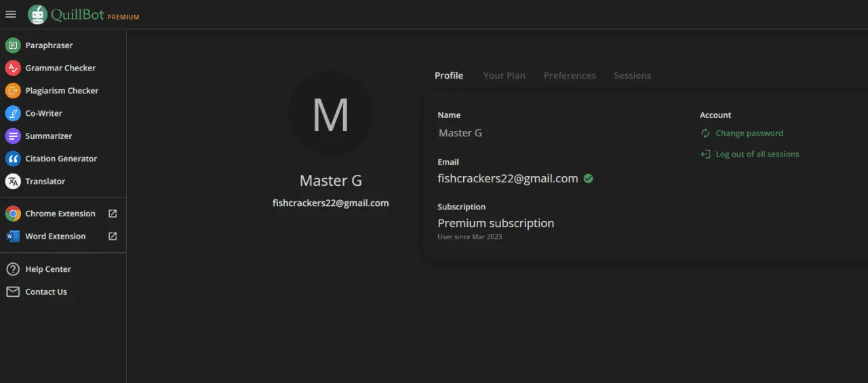The image size is (868, 383).
Task: Open external link icon beside Word Extension
Action: pos(113,237)
